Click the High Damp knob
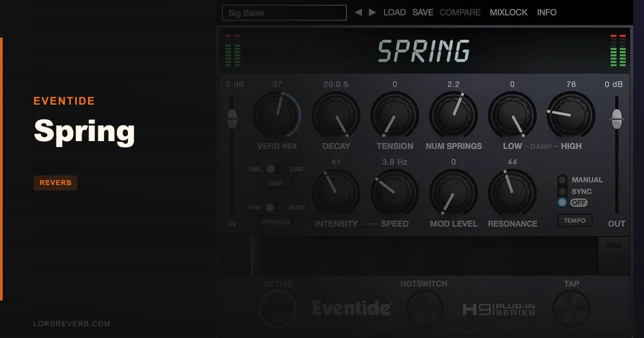 tap(570, 115)
